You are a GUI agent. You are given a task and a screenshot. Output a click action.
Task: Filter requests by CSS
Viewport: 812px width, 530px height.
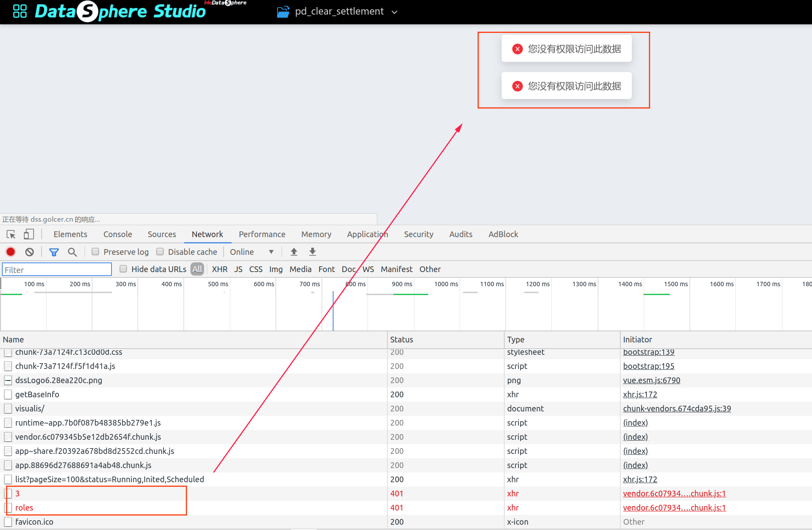pyautogui.click(x=256, y=269)
